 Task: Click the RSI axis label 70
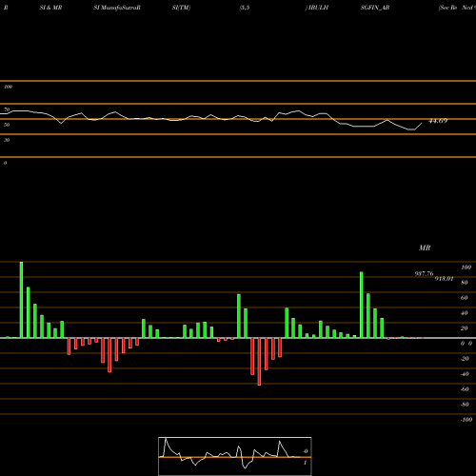(x=7, y=109)
